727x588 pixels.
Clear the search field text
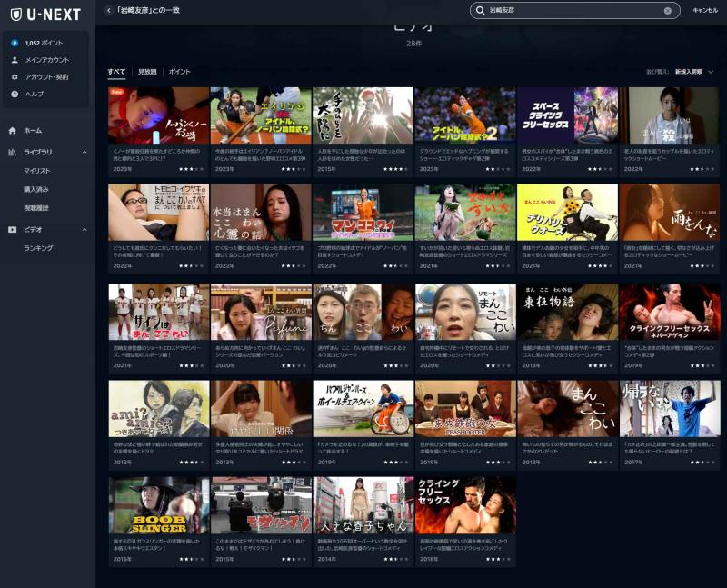667,11
